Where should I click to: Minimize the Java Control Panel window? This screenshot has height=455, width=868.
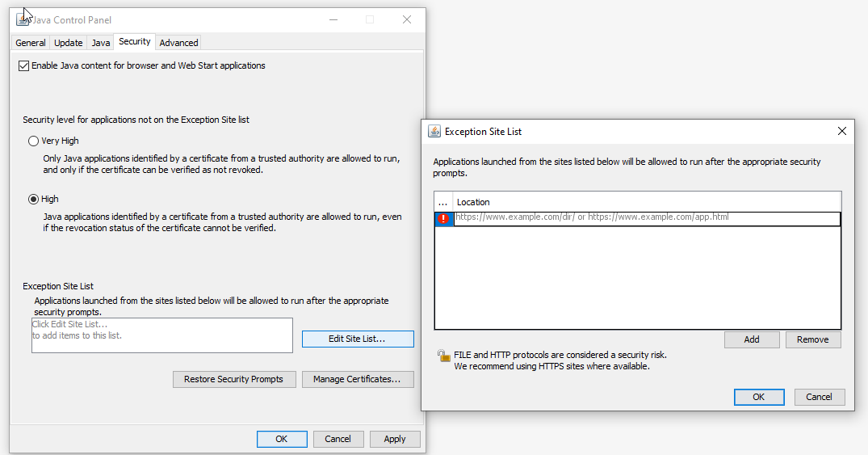(x=333, y=20)
